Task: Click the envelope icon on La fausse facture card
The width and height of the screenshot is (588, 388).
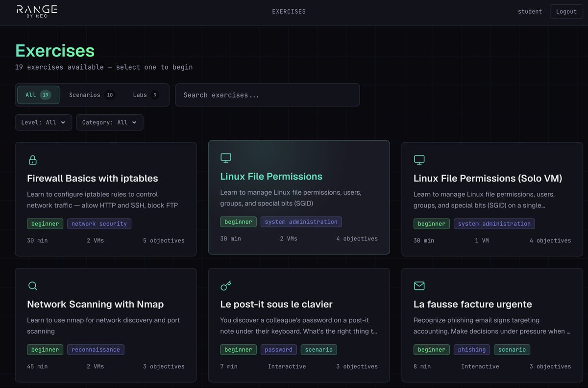Action: pos(419,285)
